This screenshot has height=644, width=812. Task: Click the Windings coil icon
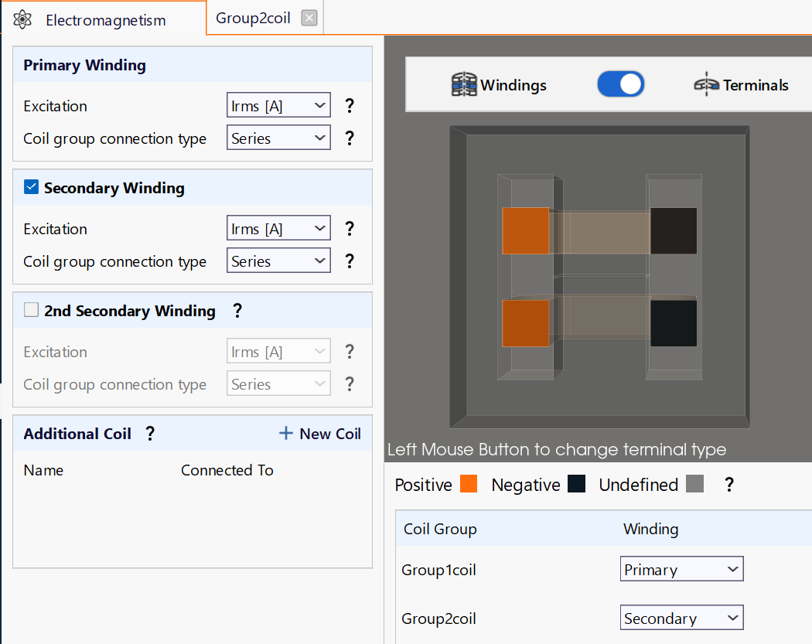[463, 84]
